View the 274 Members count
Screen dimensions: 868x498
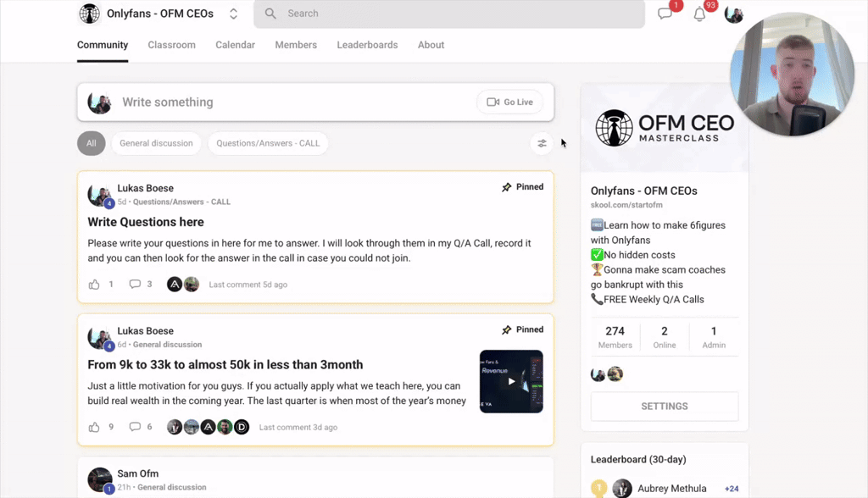[x=615, y=337]
